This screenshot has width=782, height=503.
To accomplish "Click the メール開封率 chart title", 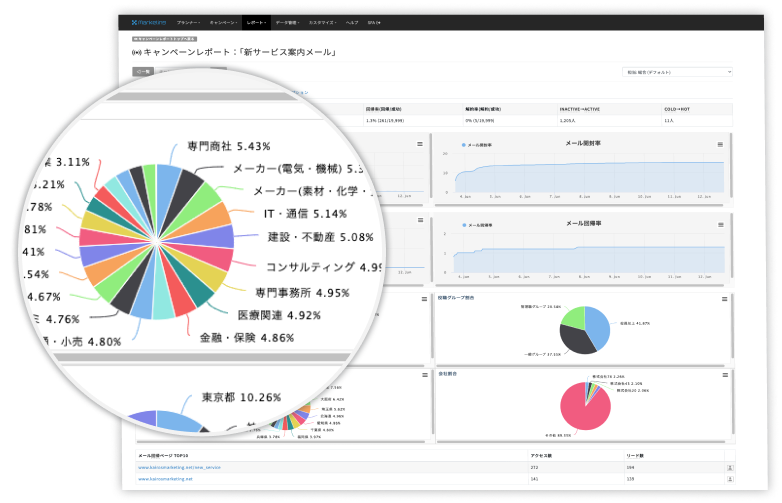I will click(x=583, y=143).
